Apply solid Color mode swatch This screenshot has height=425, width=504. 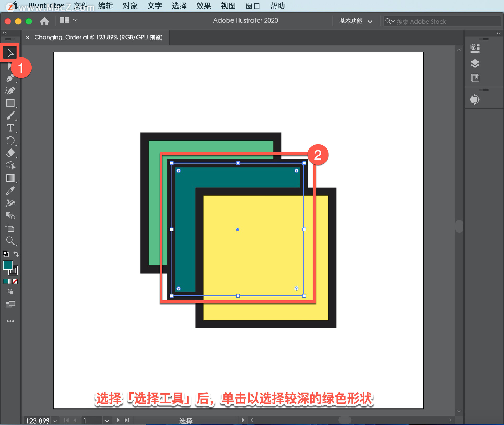tap(6, 281)
